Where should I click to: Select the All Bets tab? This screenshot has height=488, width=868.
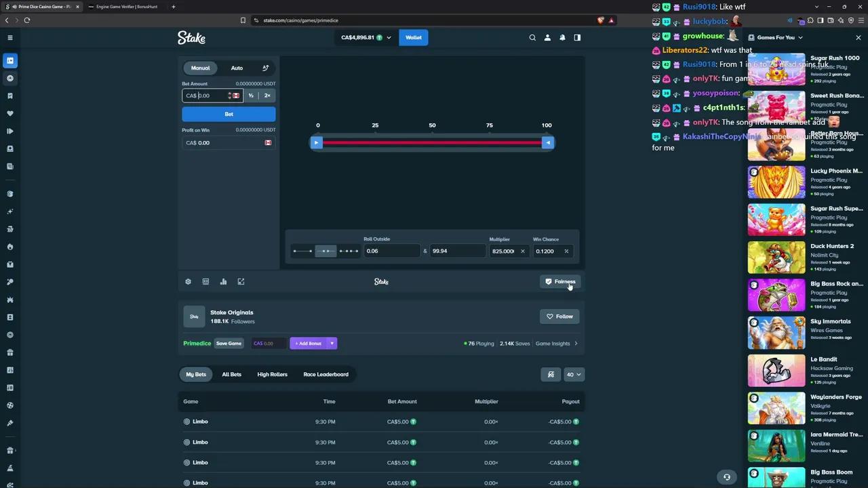click(x=231, y=374)
